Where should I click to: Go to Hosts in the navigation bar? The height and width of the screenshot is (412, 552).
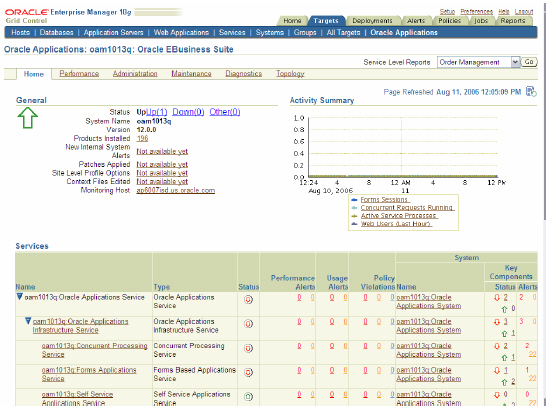point(20,32)
